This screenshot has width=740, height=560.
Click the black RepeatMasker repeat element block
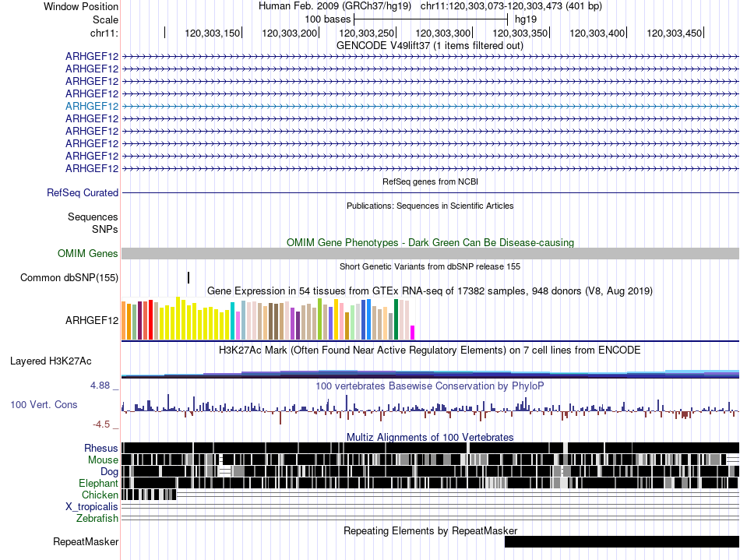[622, 541]
